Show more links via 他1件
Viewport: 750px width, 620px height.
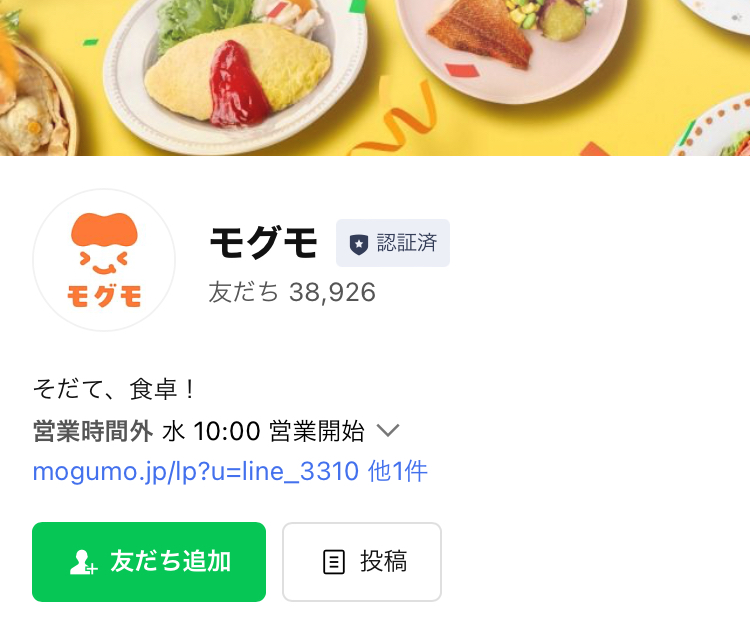pyautogui.click(x=397, y=472)
